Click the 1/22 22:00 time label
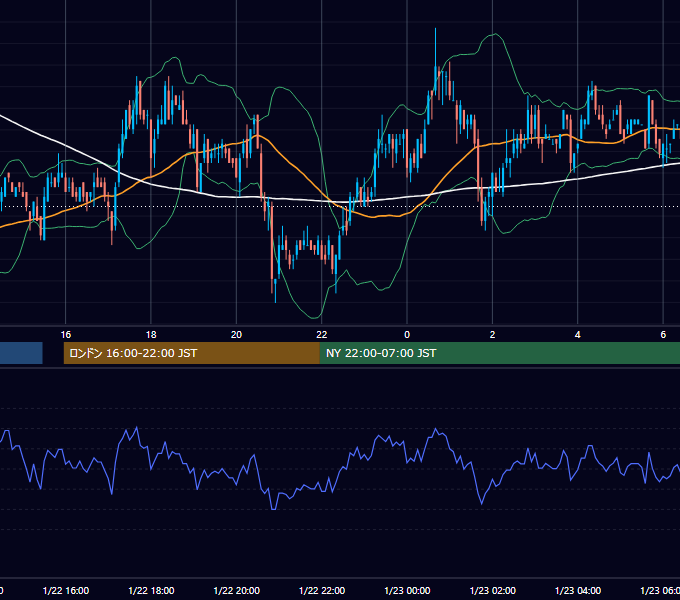680x600 pixels. coord(322,590)
